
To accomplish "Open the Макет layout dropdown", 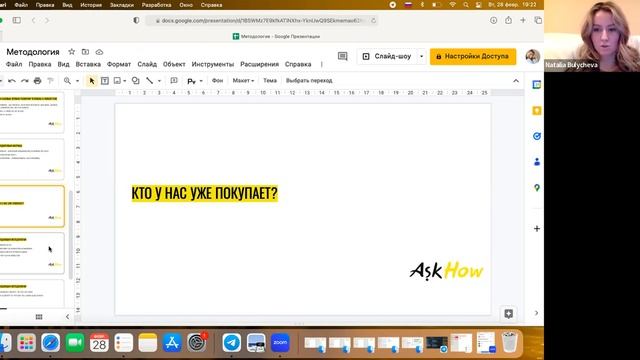I will (243, 80).
